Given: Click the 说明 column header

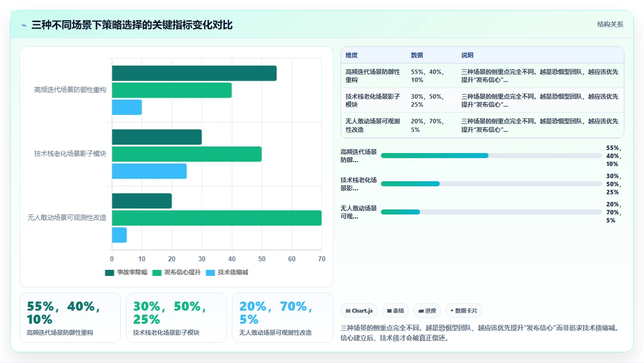Looking at the screenshot, I should coord(467,55).
